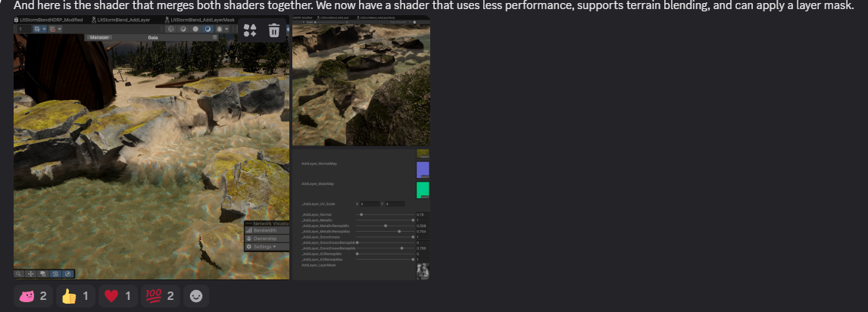Click the apps shapes icon beside trash
The image size is (868, 312).
[251, 30]
